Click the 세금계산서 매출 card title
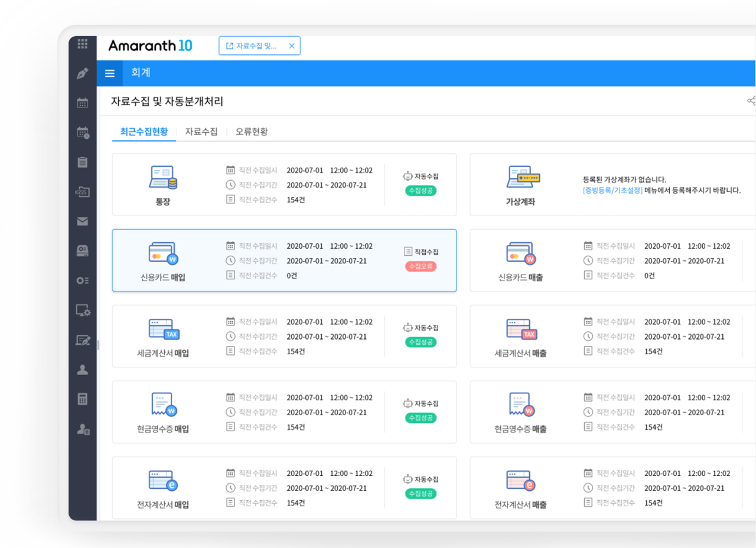This screenshot has width=756, height=548. pyautogui.click(x=520, y=353)
